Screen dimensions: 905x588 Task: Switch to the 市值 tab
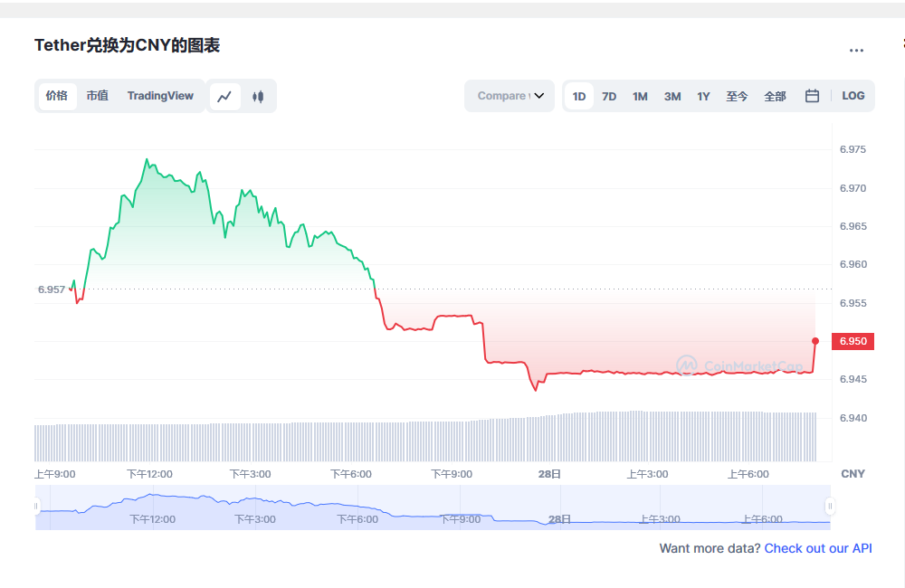[x=97, y=95]
